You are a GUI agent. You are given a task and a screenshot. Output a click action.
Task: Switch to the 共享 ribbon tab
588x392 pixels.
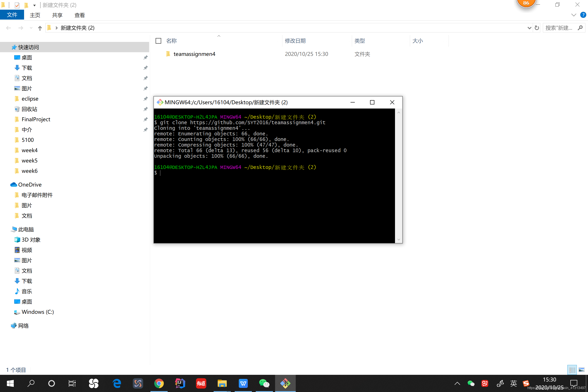(57, 15)
